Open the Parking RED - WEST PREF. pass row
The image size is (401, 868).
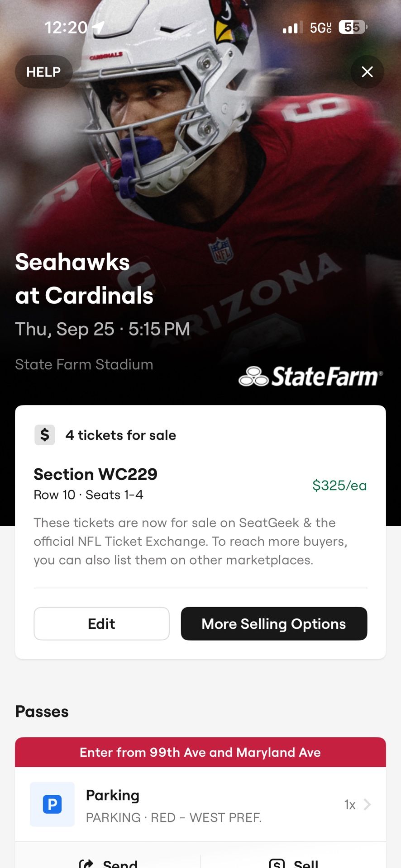click(200, 805)
